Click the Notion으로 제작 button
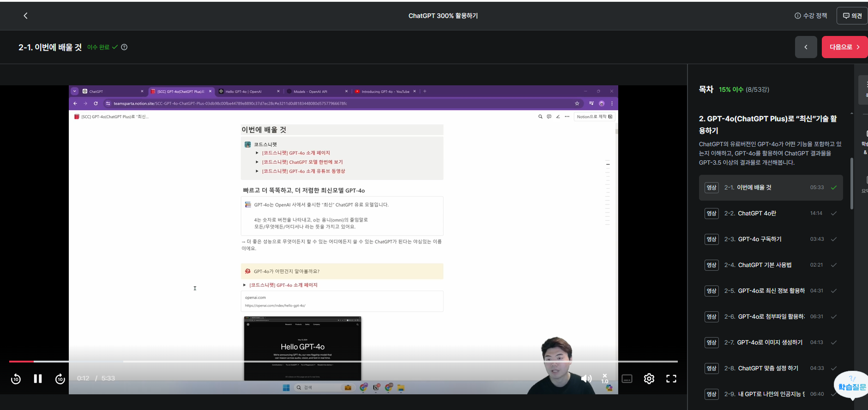Viewport: 868px width, 410px height. (x=595, y=117)
